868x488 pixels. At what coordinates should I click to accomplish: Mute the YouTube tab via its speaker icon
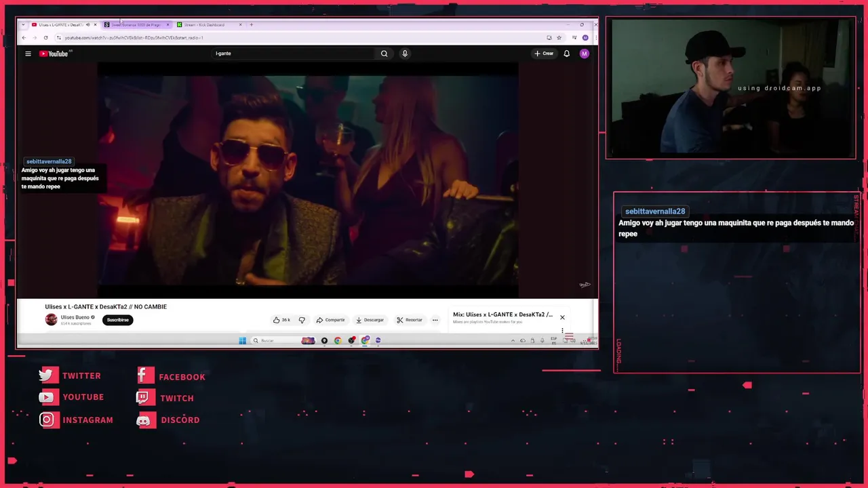pyautogui.click(x=87, y=24)
